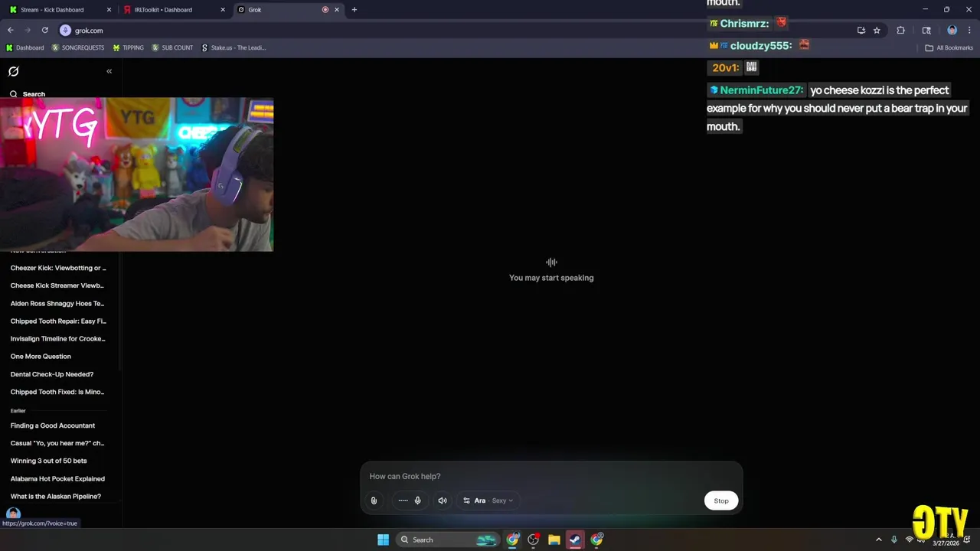Open the SUB COUNT bookmark

click(x=172, y=47)
